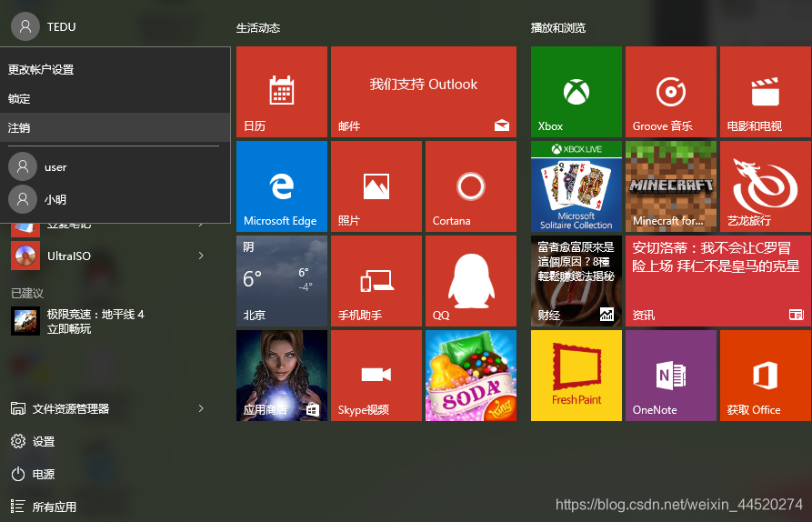Click the 生活动态 group title

pyautogui.click(x=258, y=28)
